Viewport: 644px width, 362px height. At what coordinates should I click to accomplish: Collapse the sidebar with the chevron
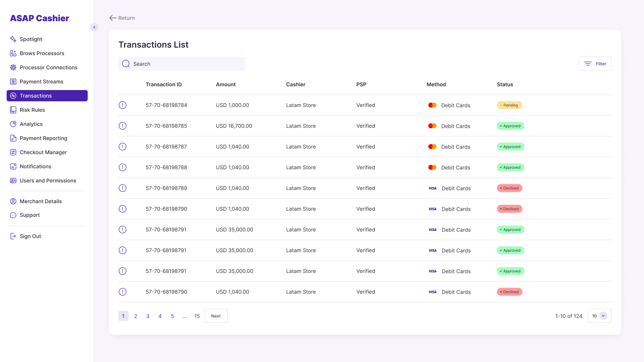[x=94, y=27]
